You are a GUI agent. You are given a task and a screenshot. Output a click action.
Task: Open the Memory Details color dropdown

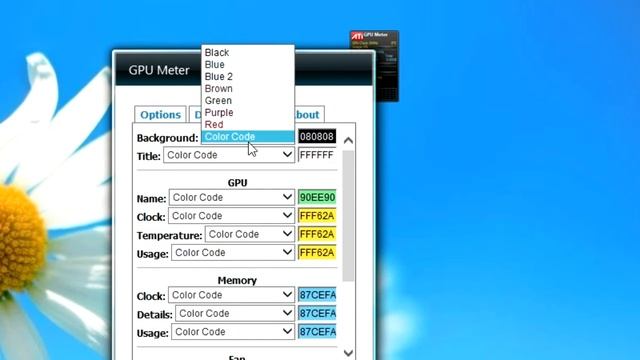[235, 313]
